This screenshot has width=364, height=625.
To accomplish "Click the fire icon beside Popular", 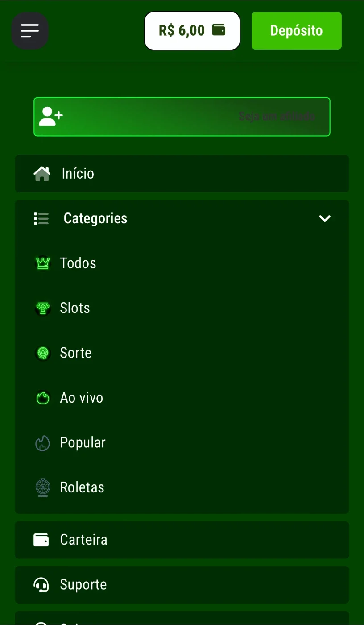I will (43, 443).
